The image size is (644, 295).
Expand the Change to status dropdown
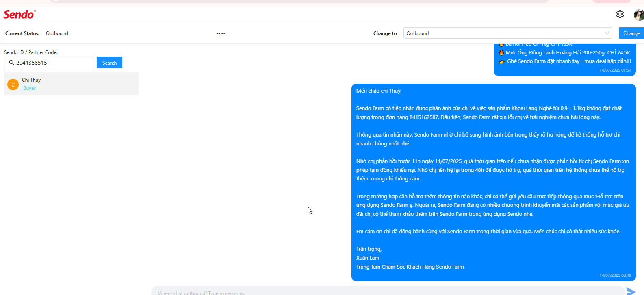tap(507, 33)
